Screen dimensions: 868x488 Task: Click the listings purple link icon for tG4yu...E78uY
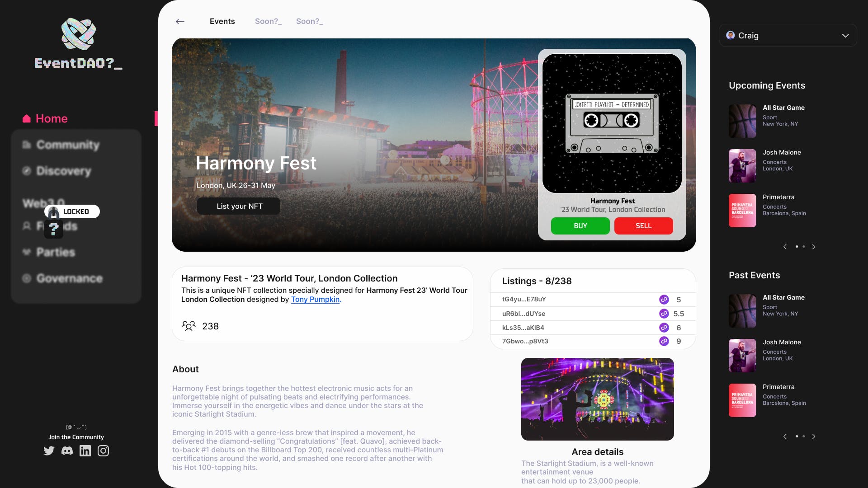[664, 299]
